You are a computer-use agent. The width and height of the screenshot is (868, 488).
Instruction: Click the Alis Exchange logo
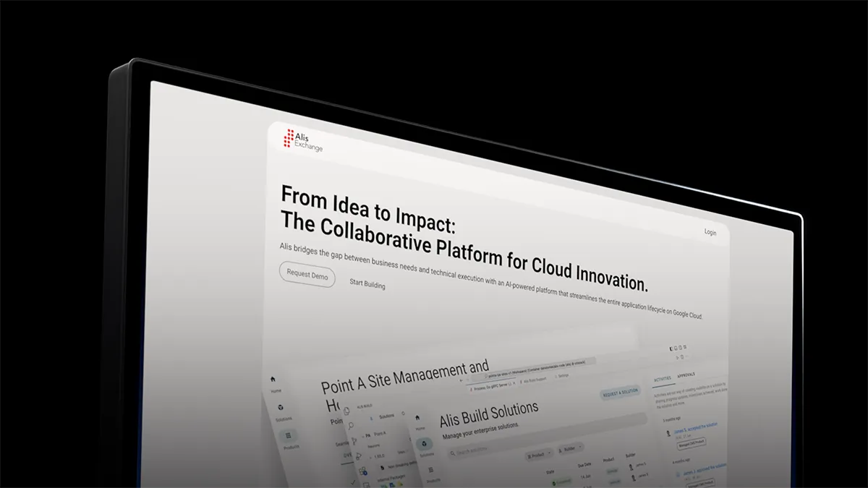304,140
